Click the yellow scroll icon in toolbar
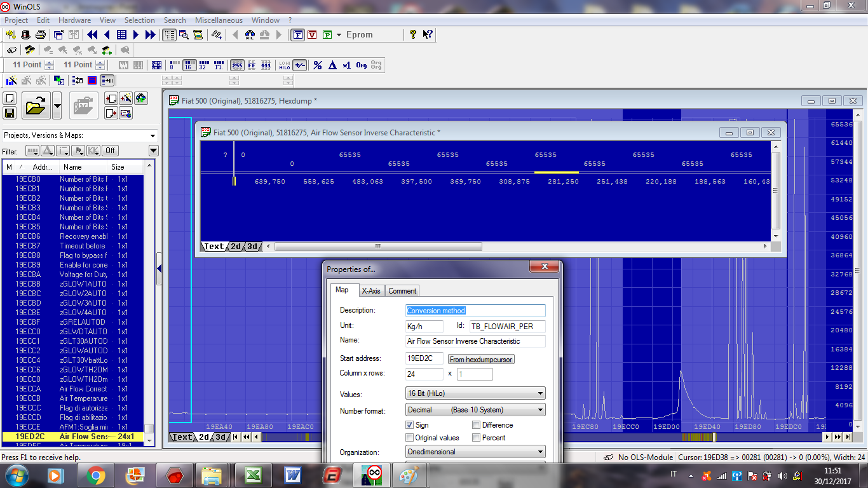 click(x=198, y=35)
